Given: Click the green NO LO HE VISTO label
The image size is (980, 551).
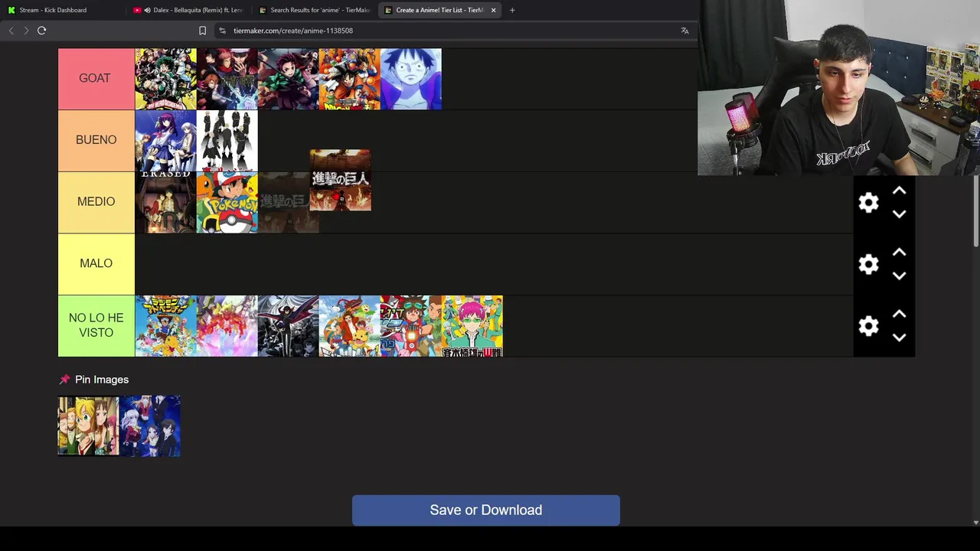Looking at the screenshot, I should 96,326.
